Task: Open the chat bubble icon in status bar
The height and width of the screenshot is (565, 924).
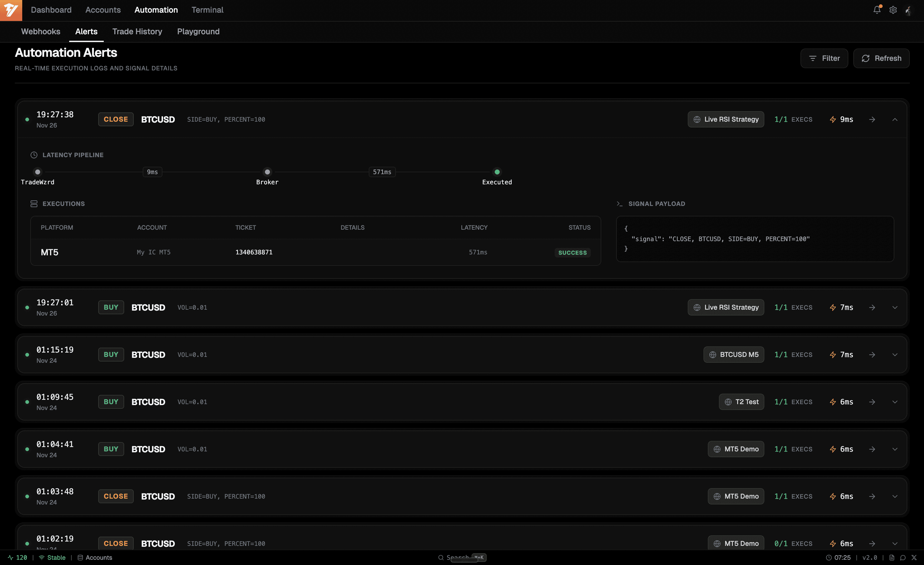Action: (903, 558)
